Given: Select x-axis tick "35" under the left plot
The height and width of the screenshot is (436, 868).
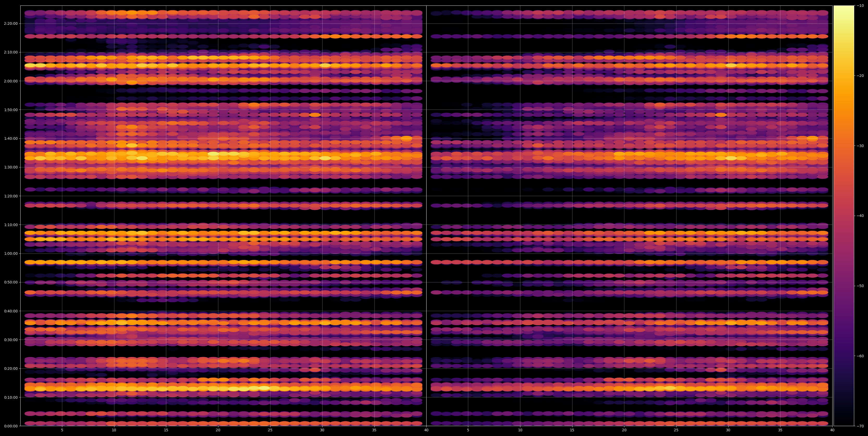Looking at the screenshot, I should coord(374,430).
